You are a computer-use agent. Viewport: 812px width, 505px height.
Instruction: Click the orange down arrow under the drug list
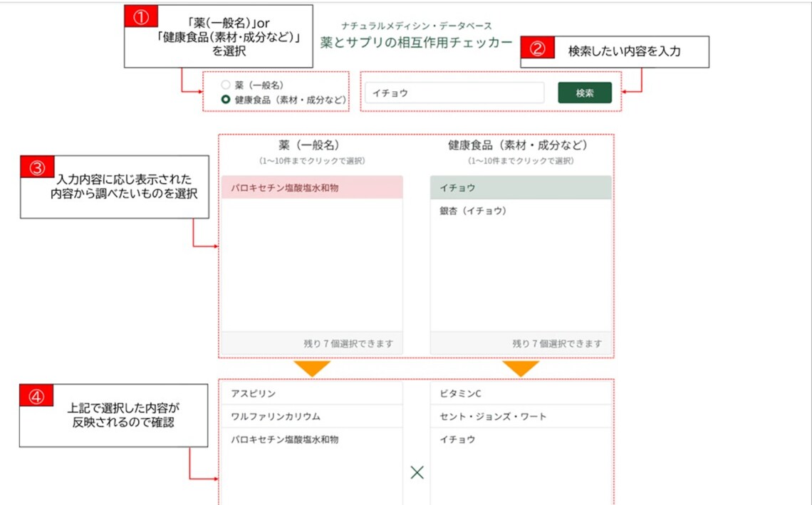point(312,369)
